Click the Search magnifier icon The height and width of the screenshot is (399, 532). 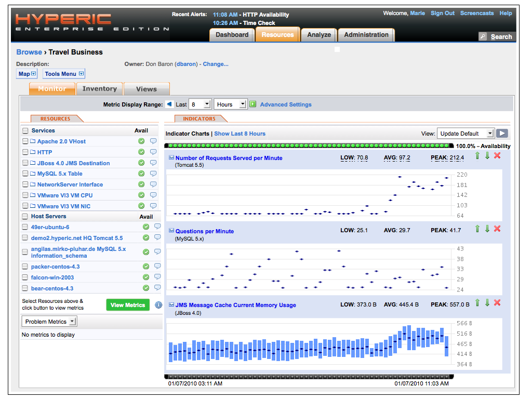coord(484,36)
